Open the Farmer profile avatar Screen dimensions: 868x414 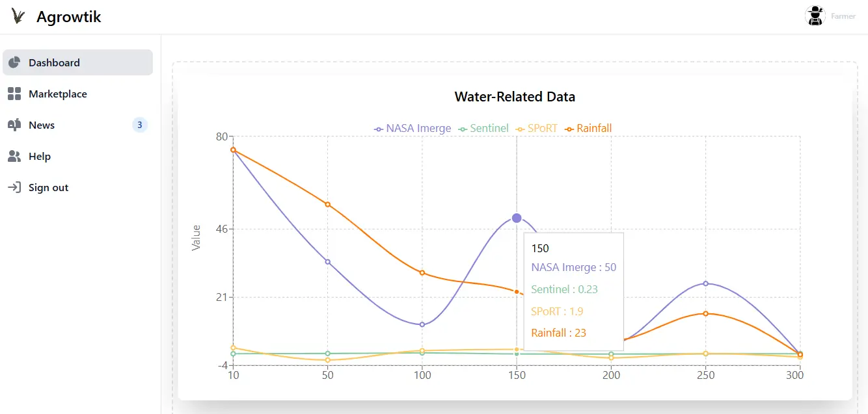(815, 16)
